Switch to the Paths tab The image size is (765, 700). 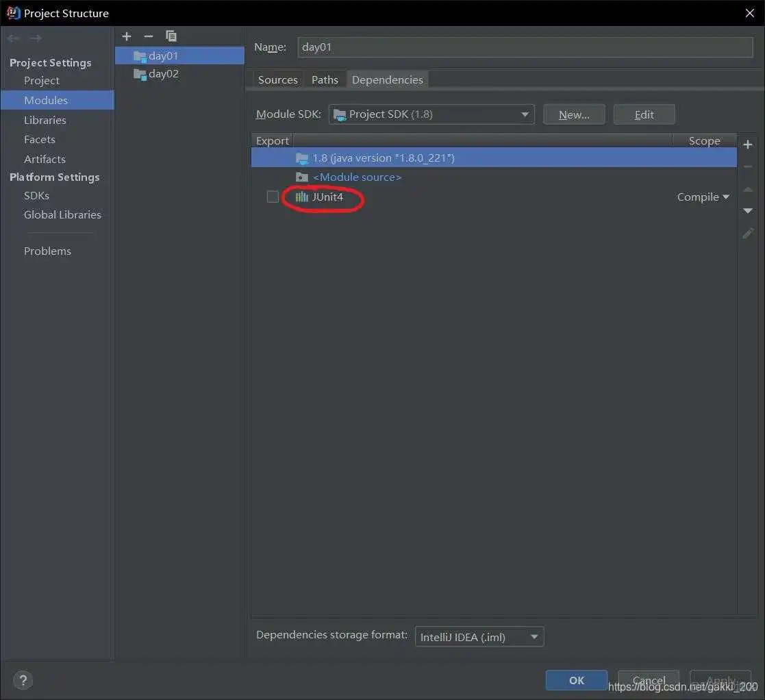(325, 79)
